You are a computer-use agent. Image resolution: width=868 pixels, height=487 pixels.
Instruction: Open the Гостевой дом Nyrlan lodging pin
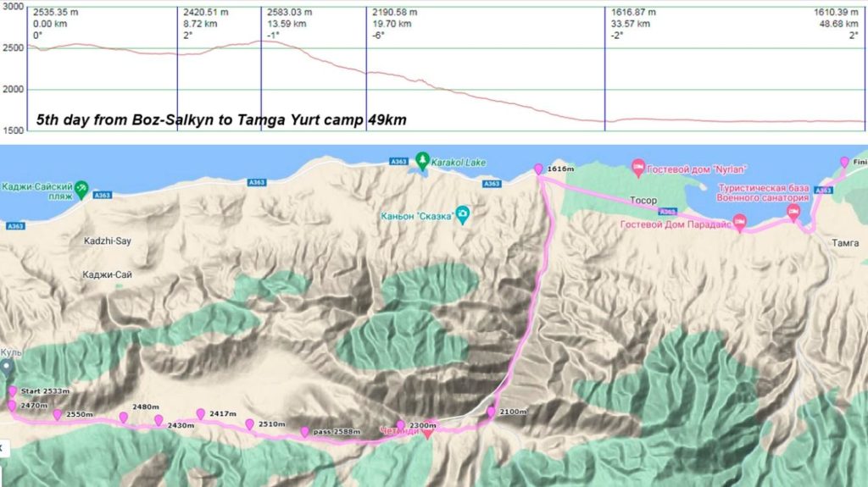[637, 168]
